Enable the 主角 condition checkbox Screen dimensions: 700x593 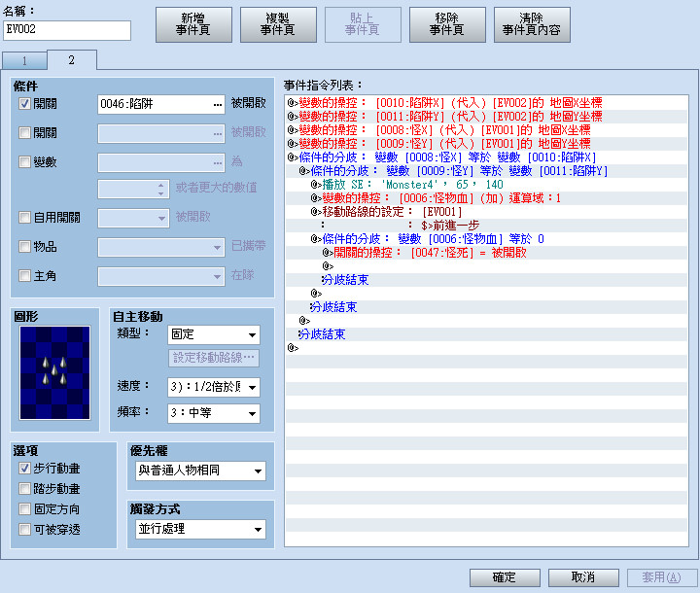click(x=24, y=276)
